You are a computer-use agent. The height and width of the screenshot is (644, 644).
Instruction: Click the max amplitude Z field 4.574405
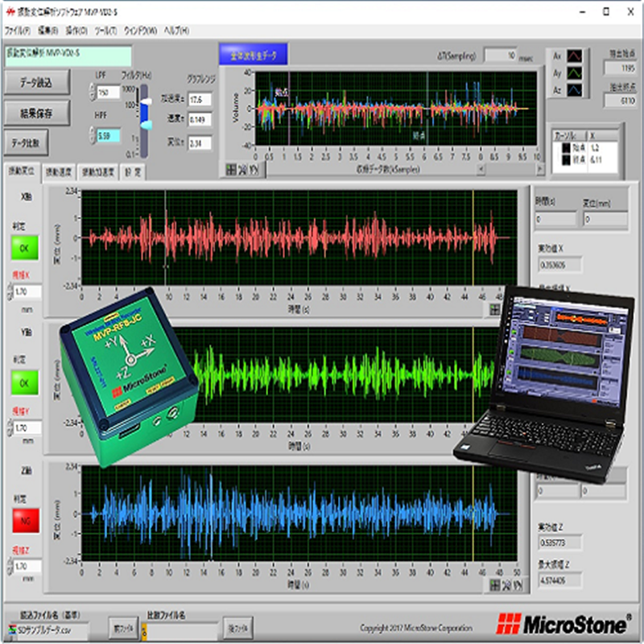(559, 580)
